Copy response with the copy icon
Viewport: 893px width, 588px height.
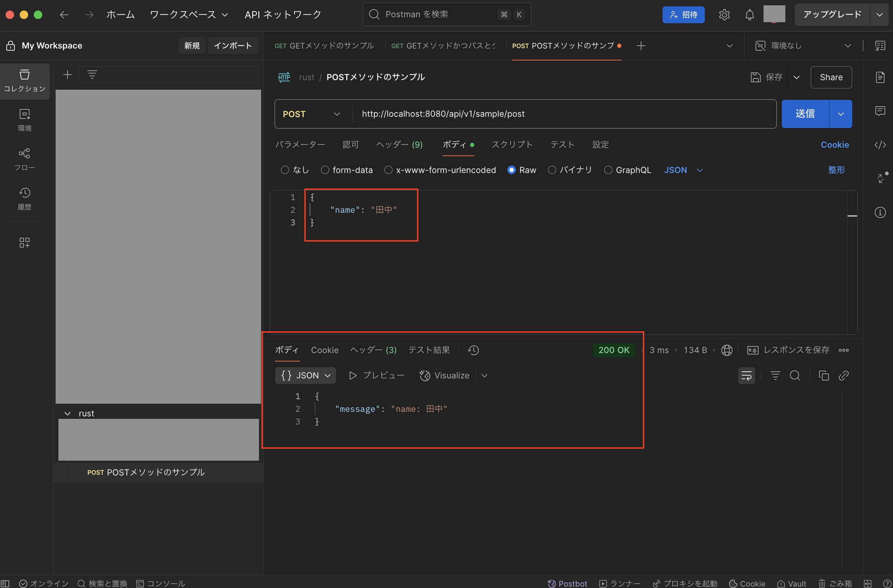[824, 375]
